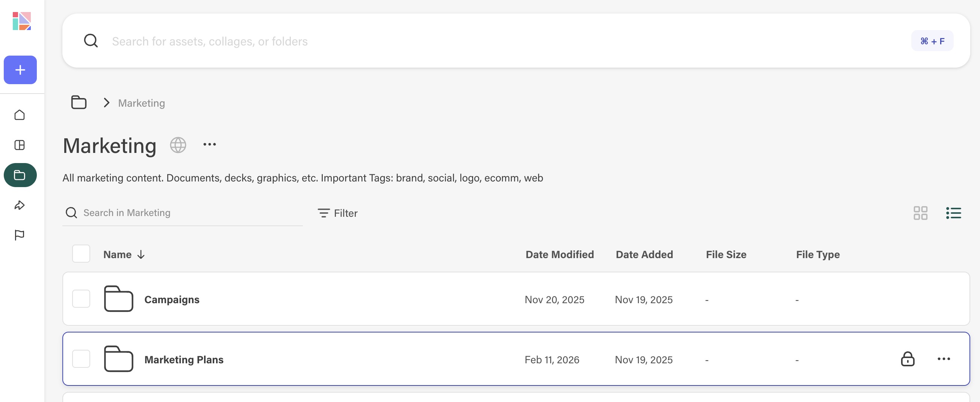The width and height of the screenshot is (980, 402).
Task: Switch to grid view
Action: [x=920, y=213]
